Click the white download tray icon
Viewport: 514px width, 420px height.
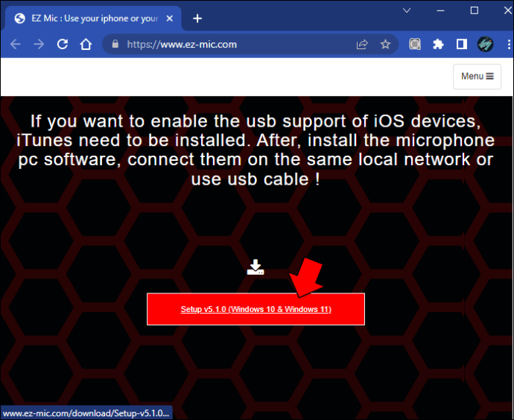click(x=256, y=267)
